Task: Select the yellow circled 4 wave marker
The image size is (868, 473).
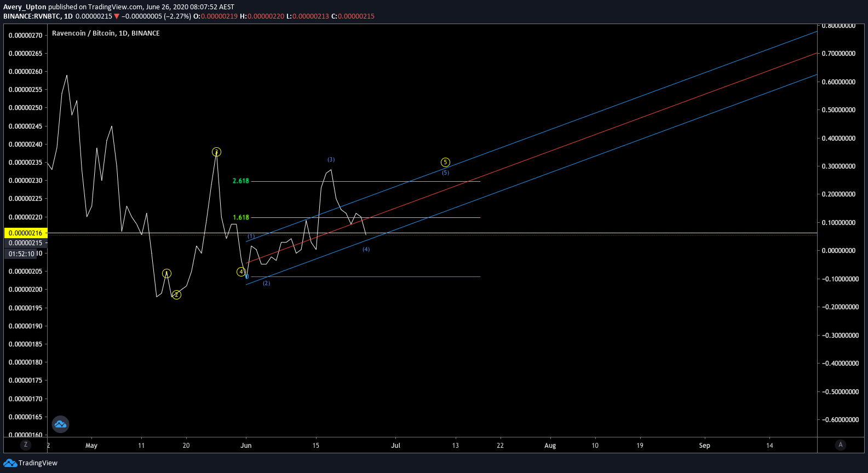Action: click(241, 272)
